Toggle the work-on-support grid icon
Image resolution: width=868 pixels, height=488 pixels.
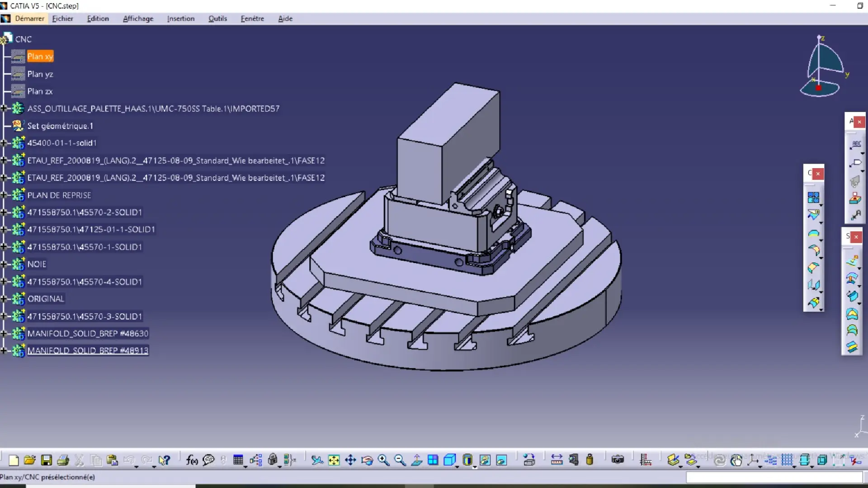click(787, 460)
